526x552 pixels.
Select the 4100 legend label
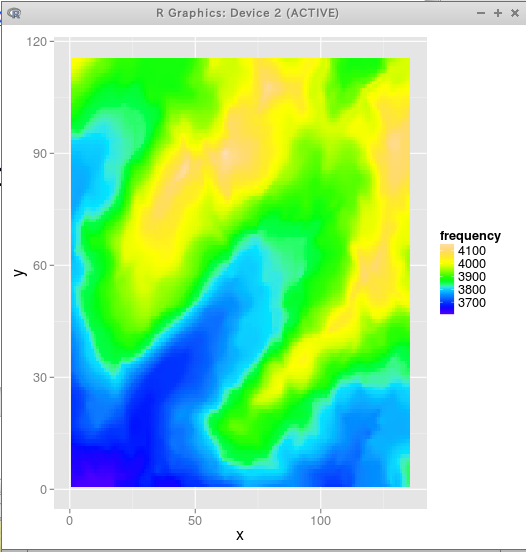(x=472, y=251)
